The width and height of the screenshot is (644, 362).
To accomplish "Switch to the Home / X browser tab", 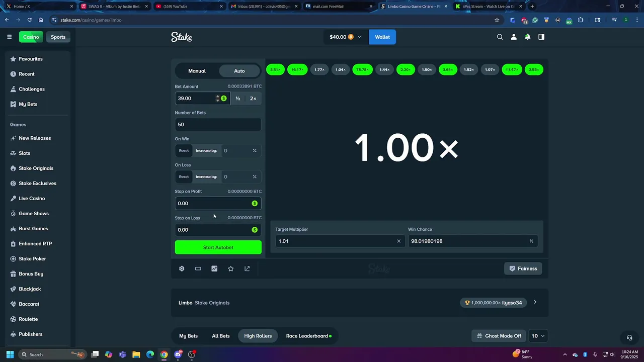I will click(38, 7).
